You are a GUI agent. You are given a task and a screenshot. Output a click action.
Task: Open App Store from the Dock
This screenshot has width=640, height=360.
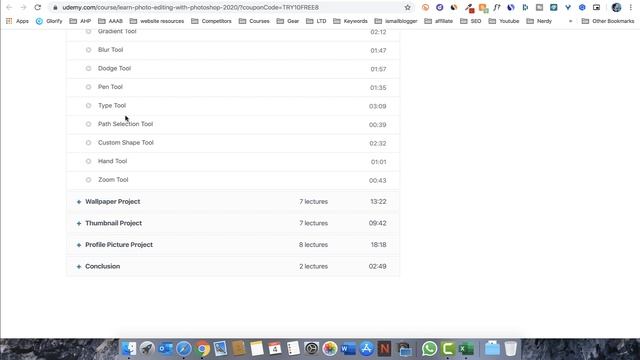click(x=367, y=349)
